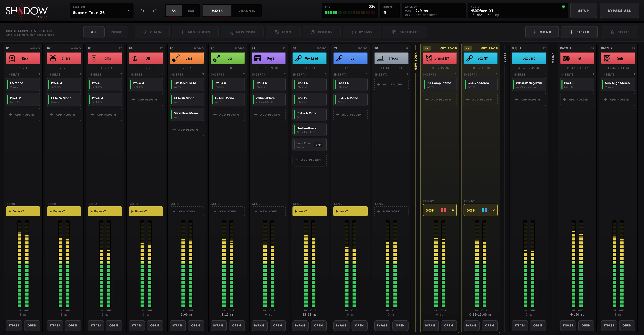This screenshot has width=644, height=335.
Task: Click the Bypass power toolbar button
Action: tap(362, 32)
